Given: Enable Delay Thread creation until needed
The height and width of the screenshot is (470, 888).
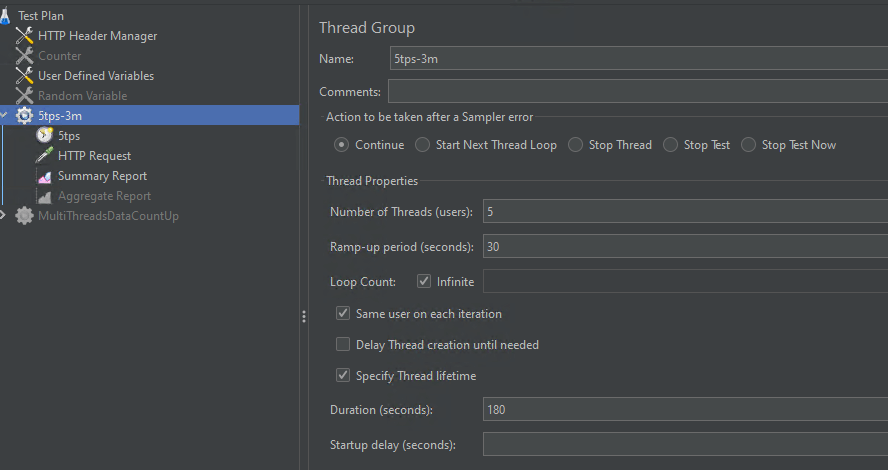Looking at the screenshot, I should point(343,344).
